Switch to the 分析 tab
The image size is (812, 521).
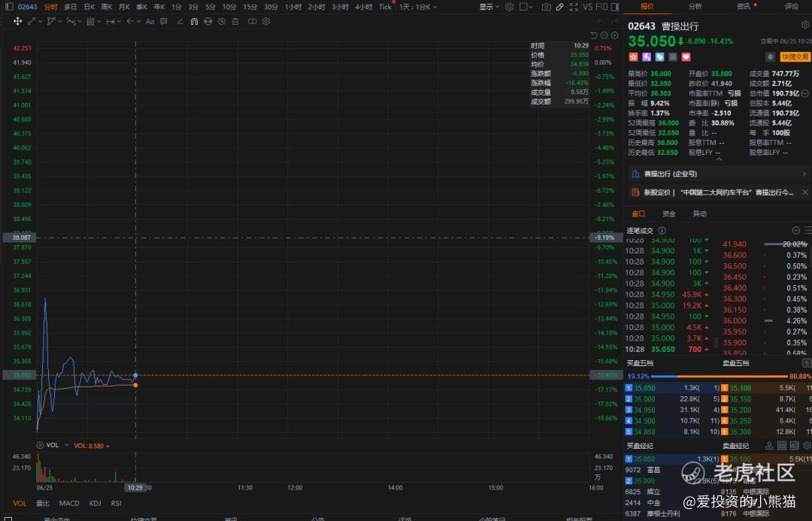coord(695,6)
